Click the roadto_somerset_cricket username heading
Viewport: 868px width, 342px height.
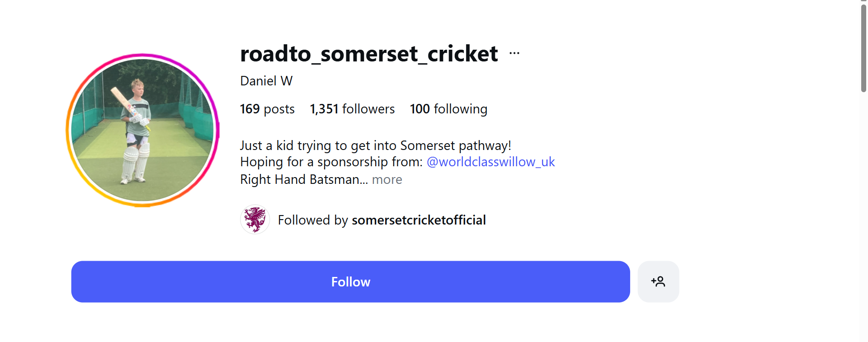point(369,54)
